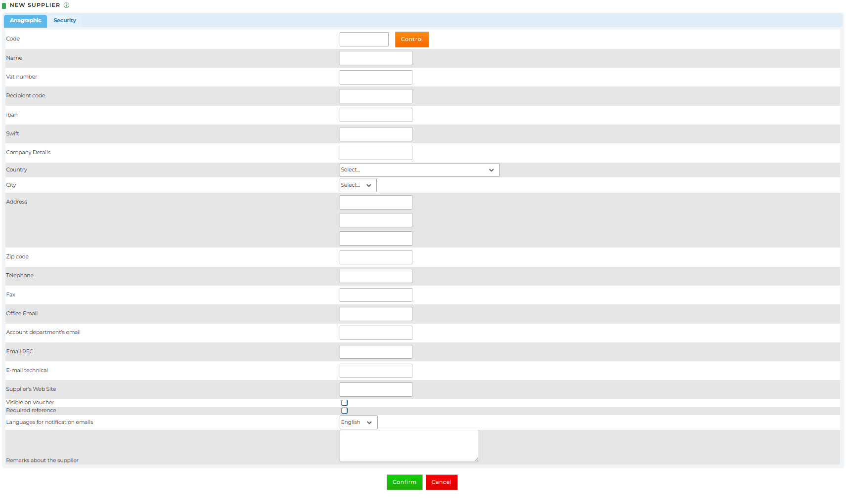Tick the Required reference checkbox

click(x=345, y=411)
